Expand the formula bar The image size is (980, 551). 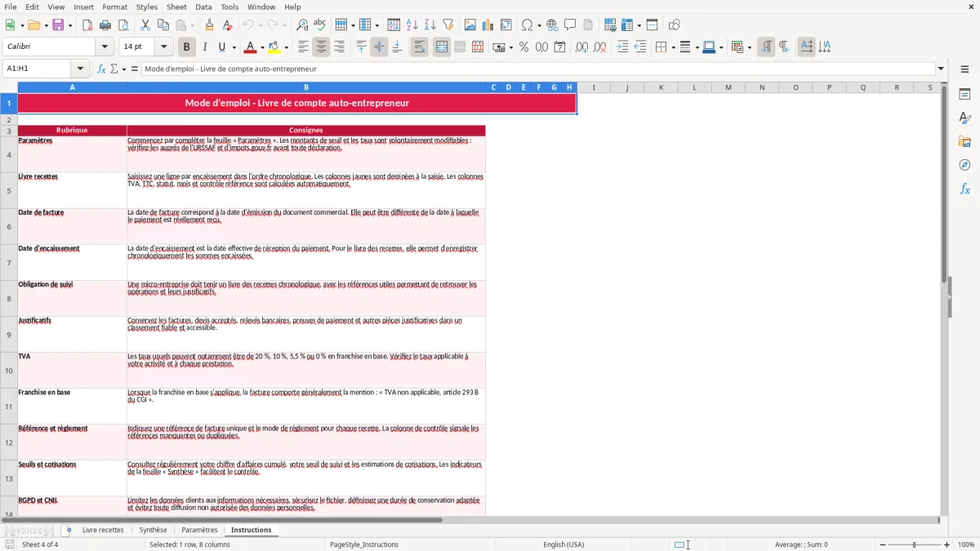[x=941, y=69]
